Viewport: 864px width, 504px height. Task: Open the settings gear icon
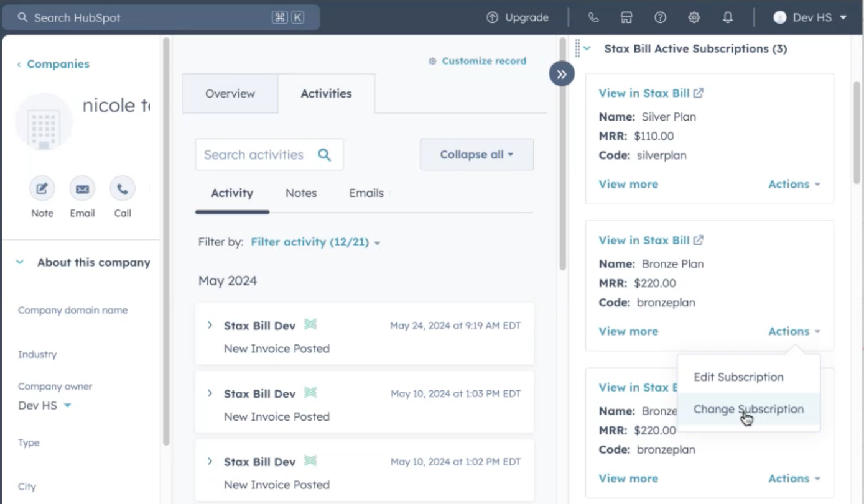click(x=694, y=17)
